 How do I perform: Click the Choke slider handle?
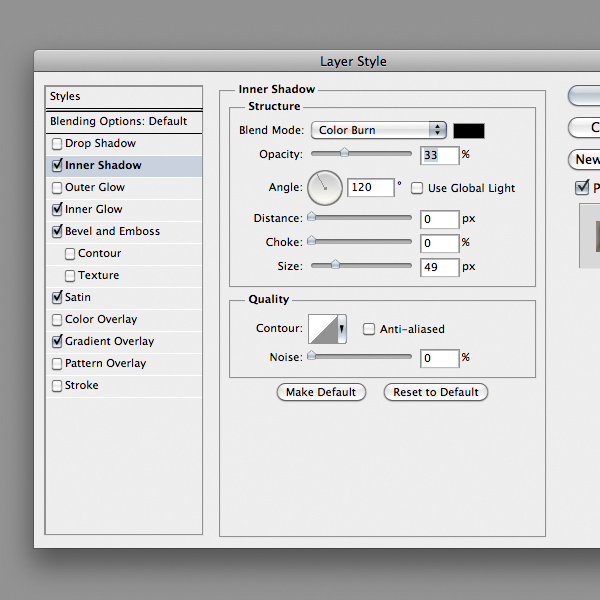click(312, 240)
